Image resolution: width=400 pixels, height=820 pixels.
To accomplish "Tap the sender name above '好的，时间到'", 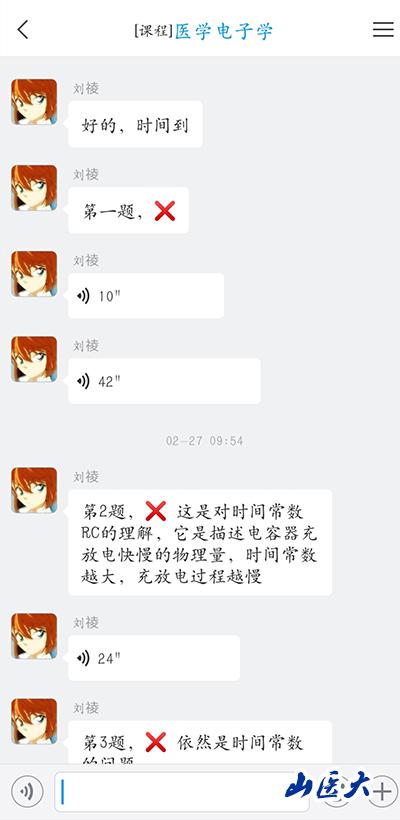I will coord(86,88).
